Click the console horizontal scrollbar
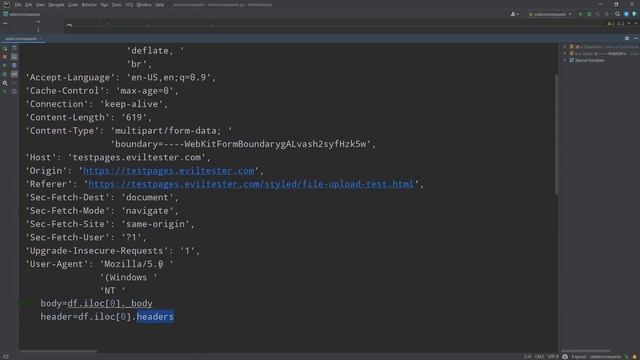Image resolution: width=640 pixels, height=360 pixels. [x=58, y=351]
